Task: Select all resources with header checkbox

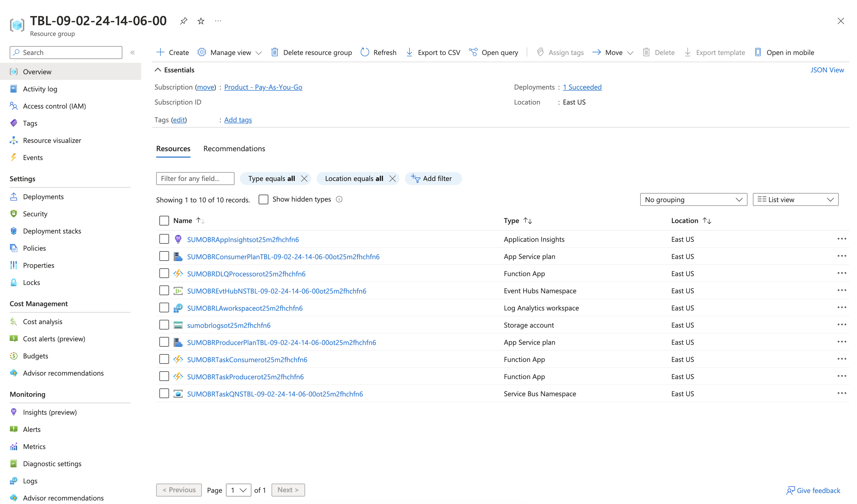Action: [x=164, y=220]
